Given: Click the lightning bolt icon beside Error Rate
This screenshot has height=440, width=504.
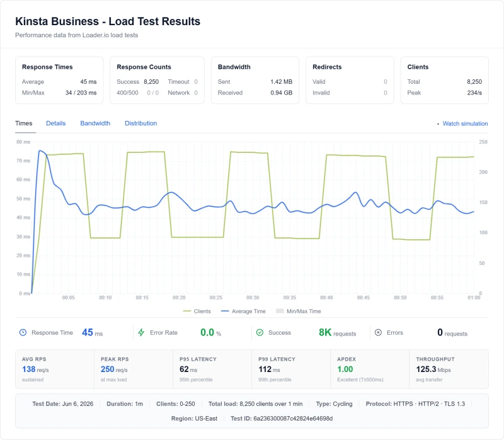Looking at the screenshot, I should 141,332.
